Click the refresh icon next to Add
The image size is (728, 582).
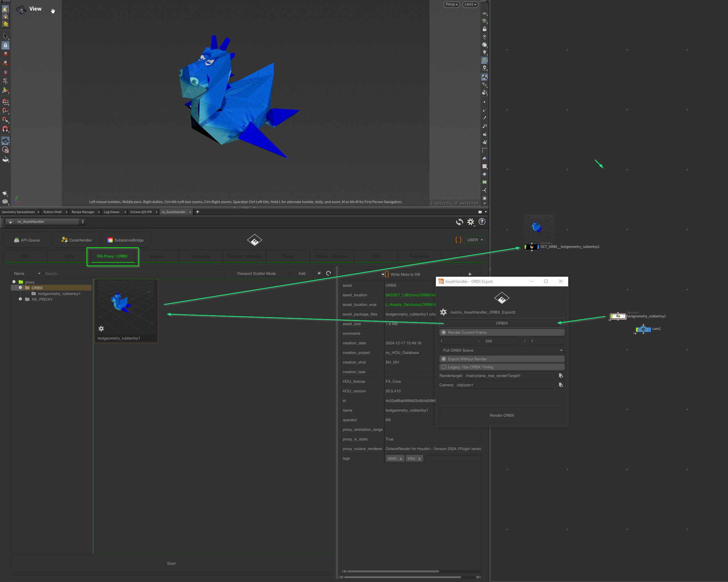tap(329, 273)
